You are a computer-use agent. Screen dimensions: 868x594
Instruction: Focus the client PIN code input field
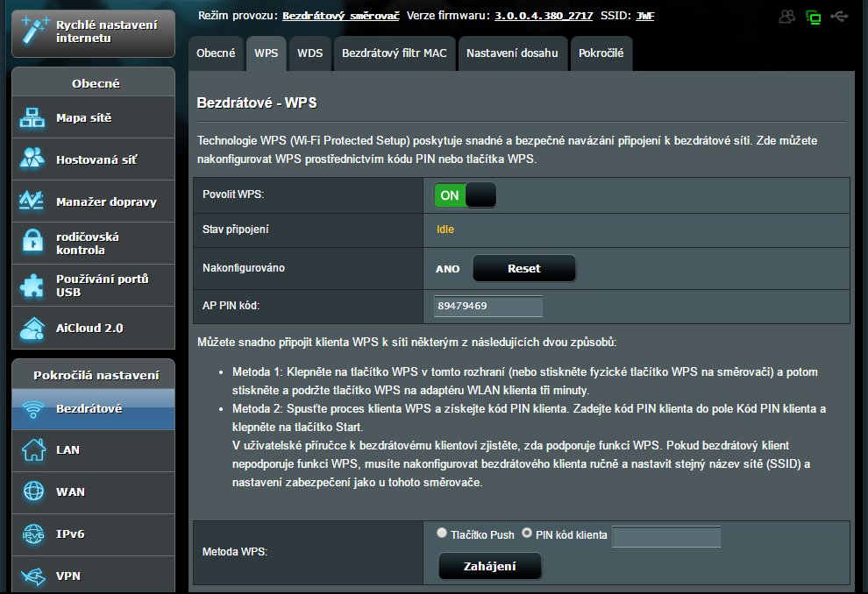666,536
